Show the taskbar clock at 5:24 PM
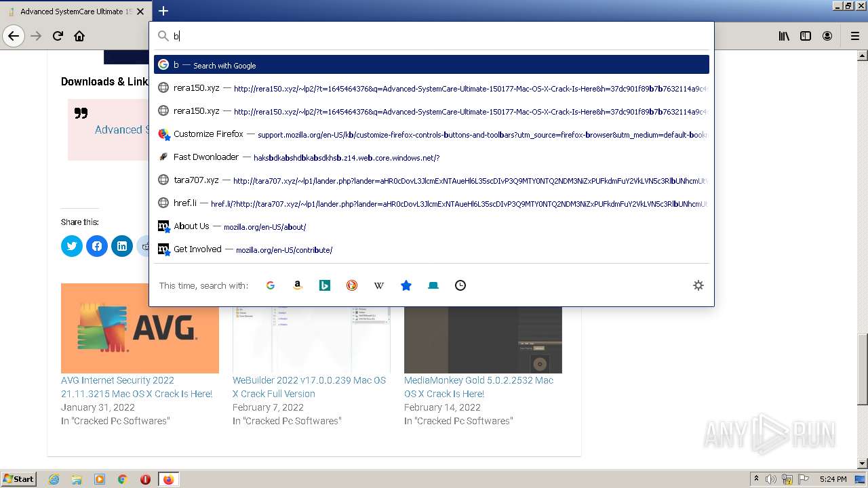 833,479
